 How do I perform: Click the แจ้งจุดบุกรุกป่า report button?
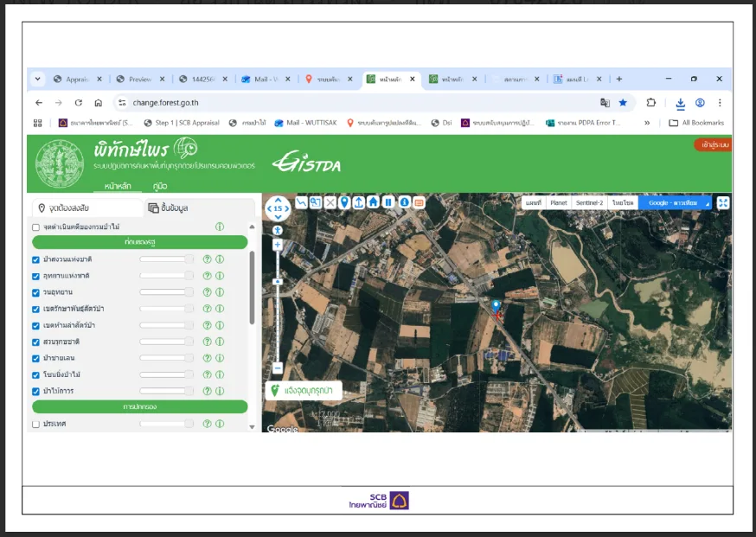coord(304,391)
